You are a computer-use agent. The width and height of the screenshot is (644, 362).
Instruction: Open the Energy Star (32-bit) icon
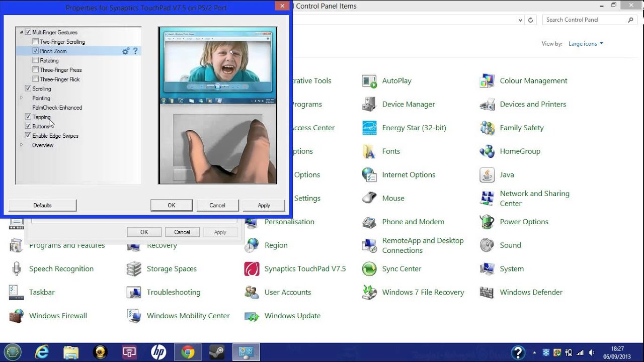click(369, 128)
